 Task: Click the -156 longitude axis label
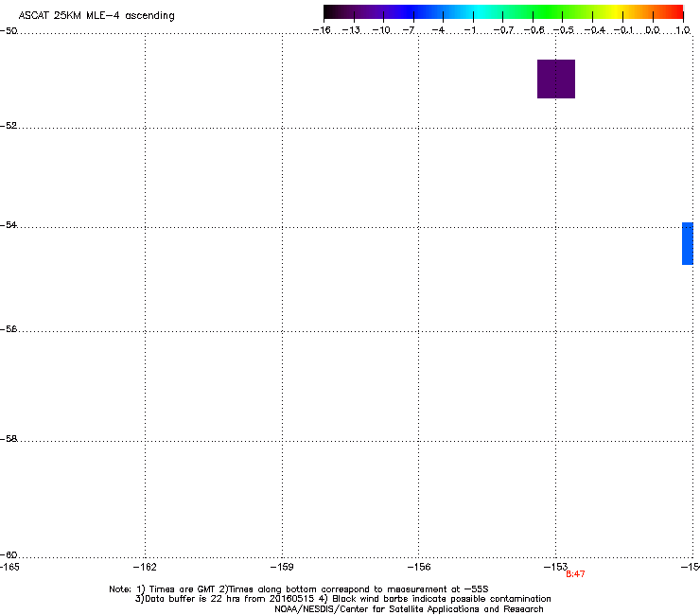pyautogui.click(x=419, y=567)
